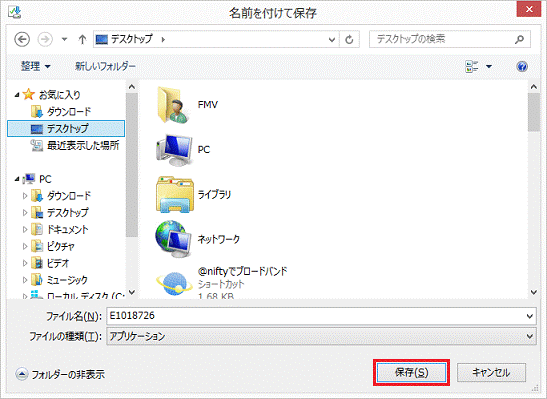Select デスクトップ under お気に入り
The image size is (547, 399).
click(x=66, y=128)
